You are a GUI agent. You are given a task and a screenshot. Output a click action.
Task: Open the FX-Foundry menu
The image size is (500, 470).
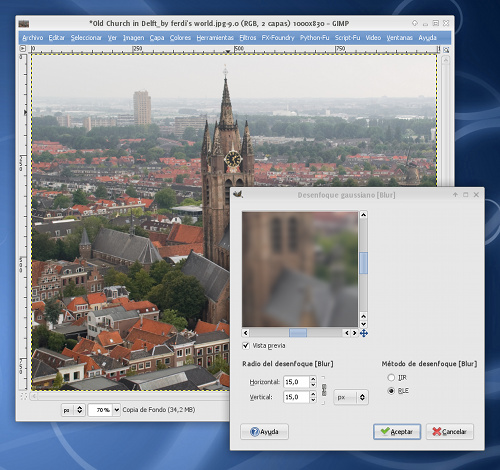coord(278,38)
